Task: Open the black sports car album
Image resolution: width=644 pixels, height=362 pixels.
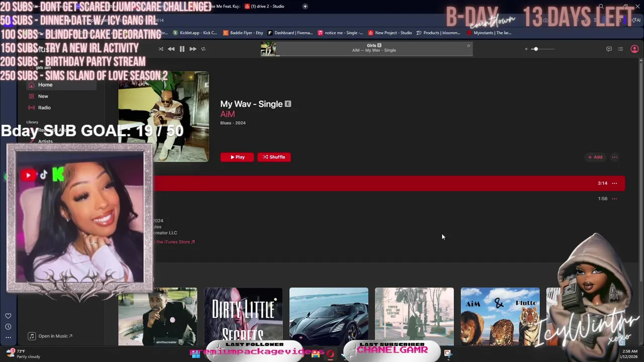Action: coord(329,317)
